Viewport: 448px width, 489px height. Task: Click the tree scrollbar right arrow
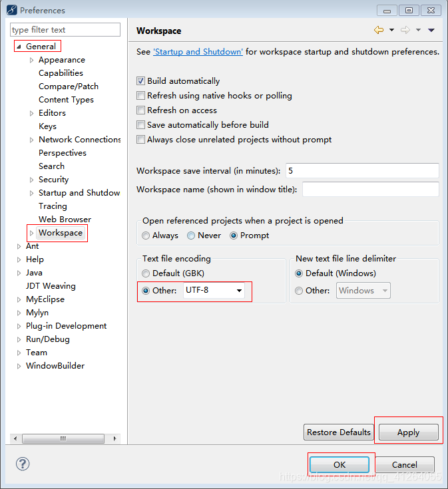pos(114,439)
